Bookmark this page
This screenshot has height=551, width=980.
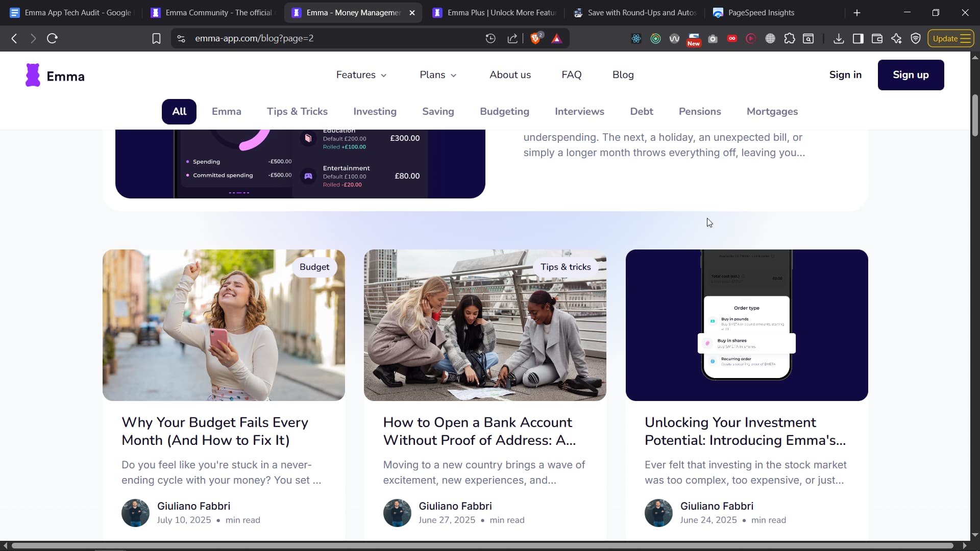click(x=156, y=39)
